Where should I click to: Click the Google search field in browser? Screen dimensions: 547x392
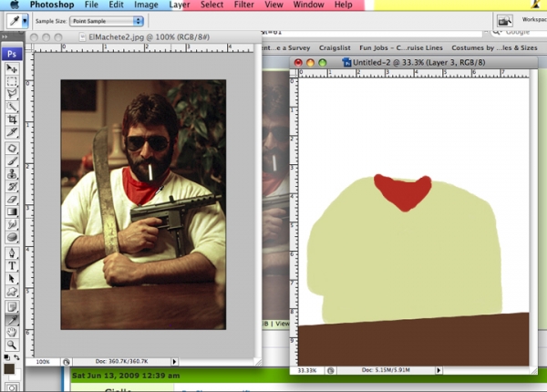tap(519, 32)
